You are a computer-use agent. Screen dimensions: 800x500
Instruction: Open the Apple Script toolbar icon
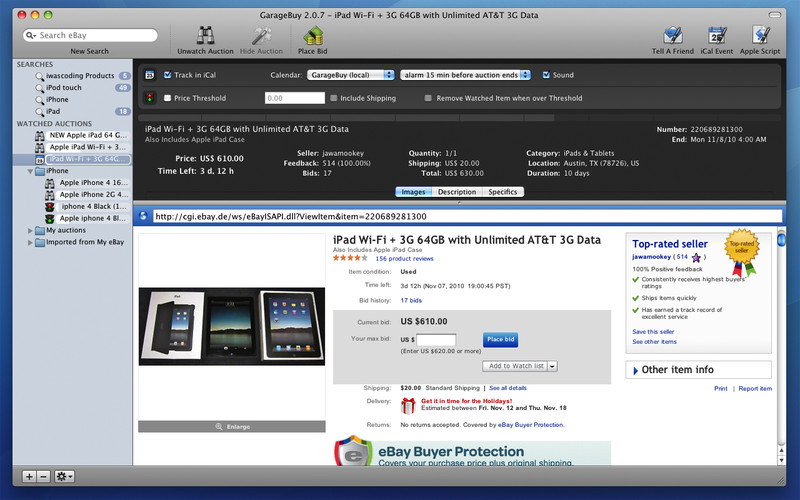pyautogui.click(x=763, y=36)
